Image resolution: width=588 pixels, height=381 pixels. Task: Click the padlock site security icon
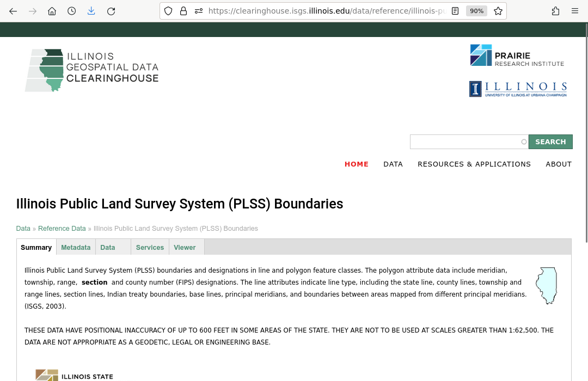(183, 11)
